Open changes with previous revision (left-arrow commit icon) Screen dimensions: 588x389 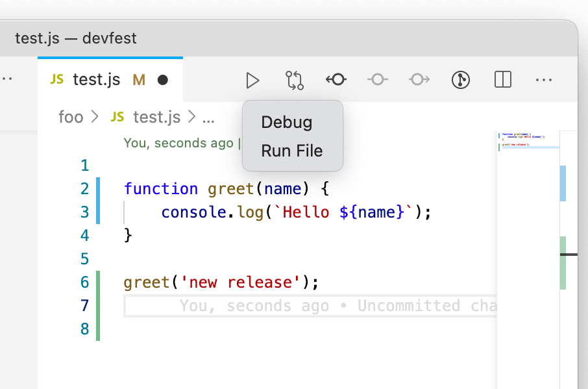(336, 80)
